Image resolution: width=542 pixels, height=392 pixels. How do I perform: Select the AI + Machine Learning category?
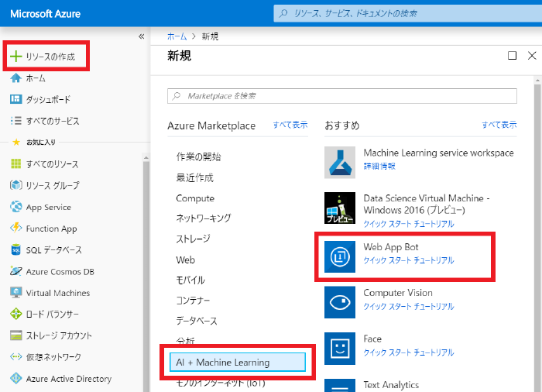tap(238, 363)
